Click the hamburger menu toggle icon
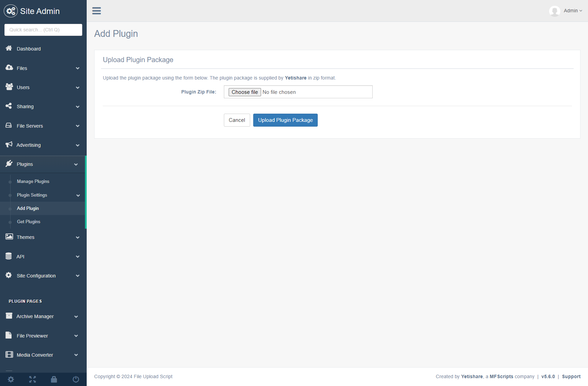Image resolution: width=588 pixels, height=386 pixels. [x=97, y=11]
